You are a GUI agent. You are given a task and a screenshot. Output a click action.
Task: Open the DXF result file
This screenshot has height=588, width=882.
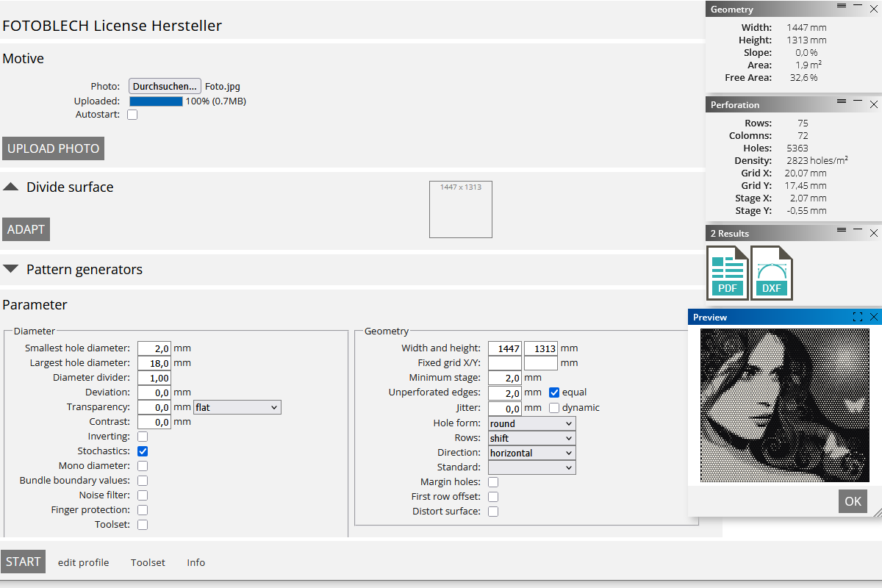click(772, 273)
